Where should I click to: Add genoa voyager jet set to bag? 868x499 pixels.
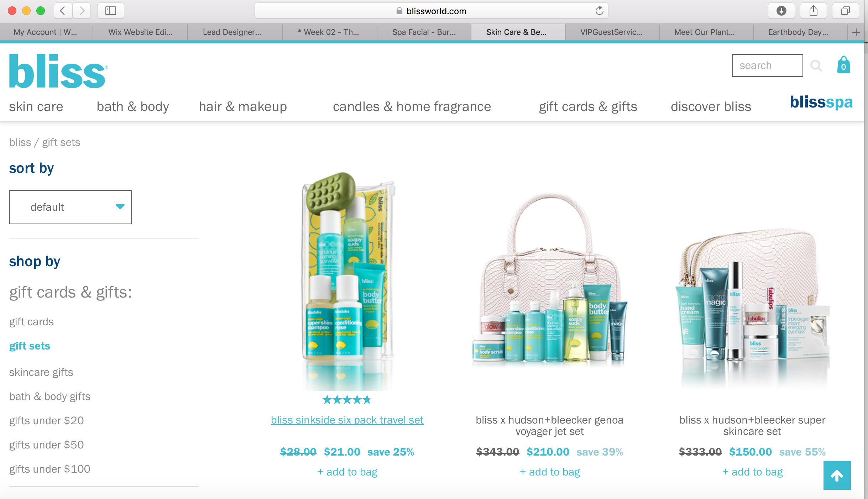[550, 472]
